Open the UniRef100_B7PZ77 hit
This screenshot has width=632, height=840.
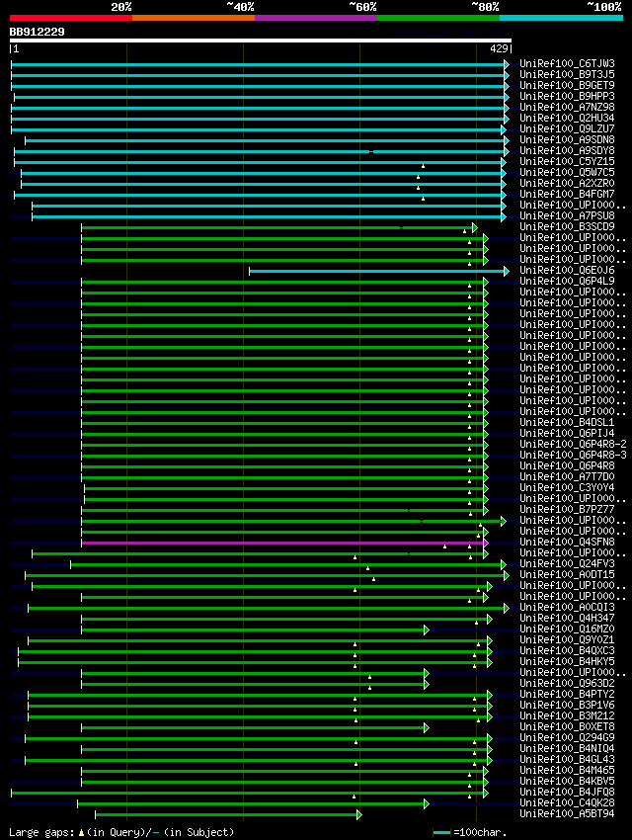click(x=567, y=510)
